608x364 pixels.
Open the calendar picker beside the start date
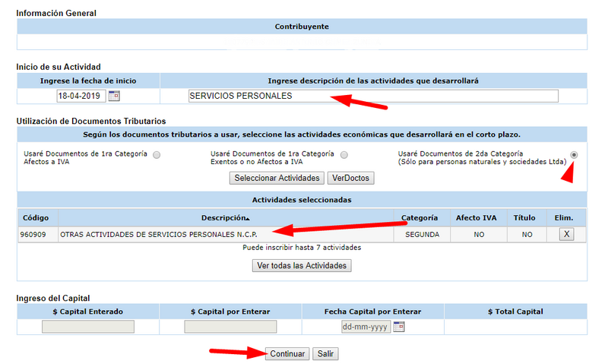coord(114,96)
